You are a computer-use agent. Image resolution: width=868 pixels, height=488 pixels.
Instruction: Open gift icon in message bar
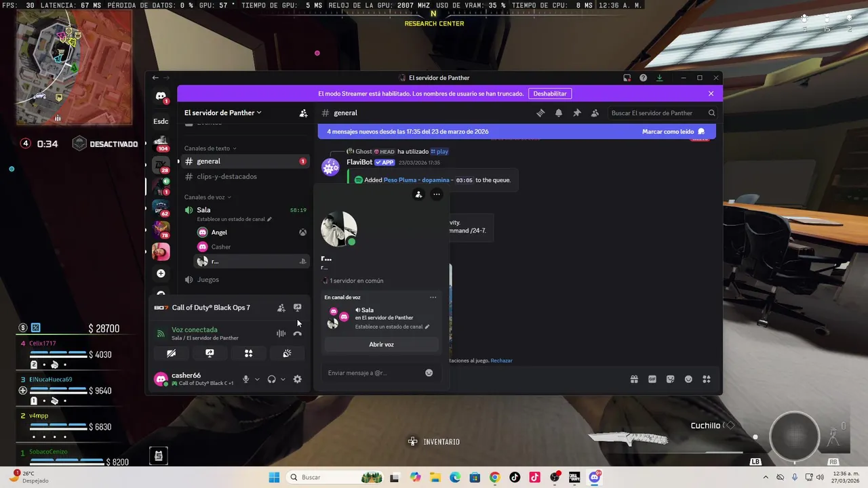click(634, 380)
